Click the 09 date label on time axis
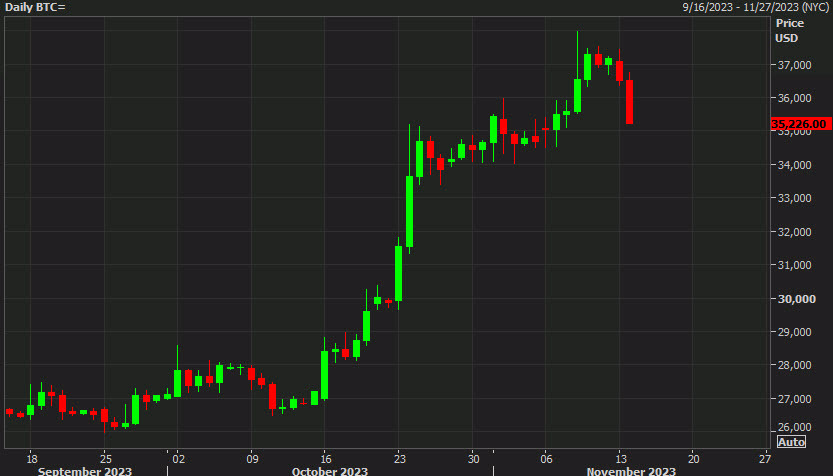 click(252, 458)
